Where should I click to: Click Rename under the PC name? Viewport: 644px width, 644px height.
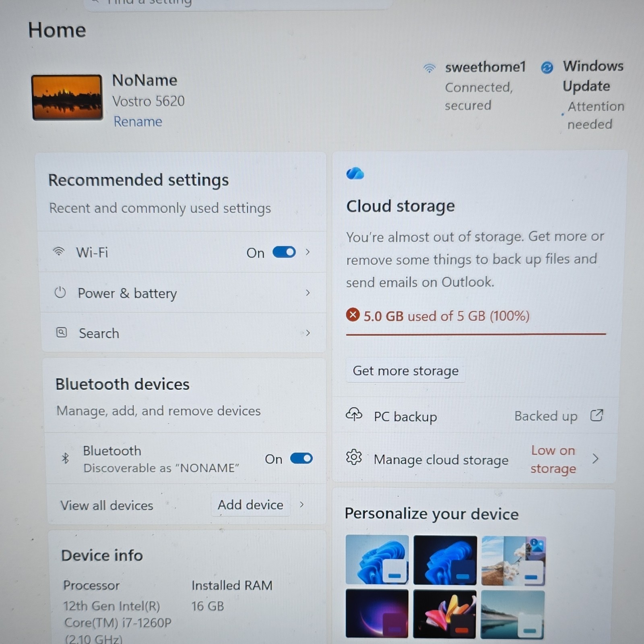click(x=138, y=122)
